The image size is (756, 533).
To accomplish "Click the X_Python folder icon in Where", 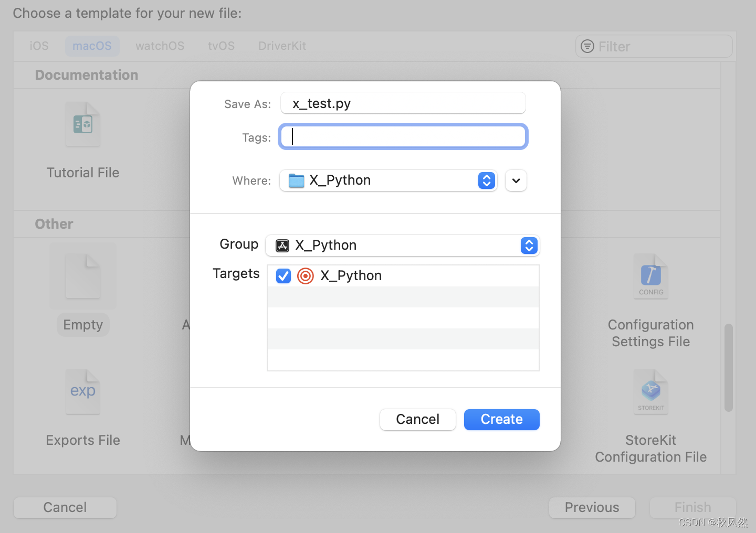I will 297,180.
